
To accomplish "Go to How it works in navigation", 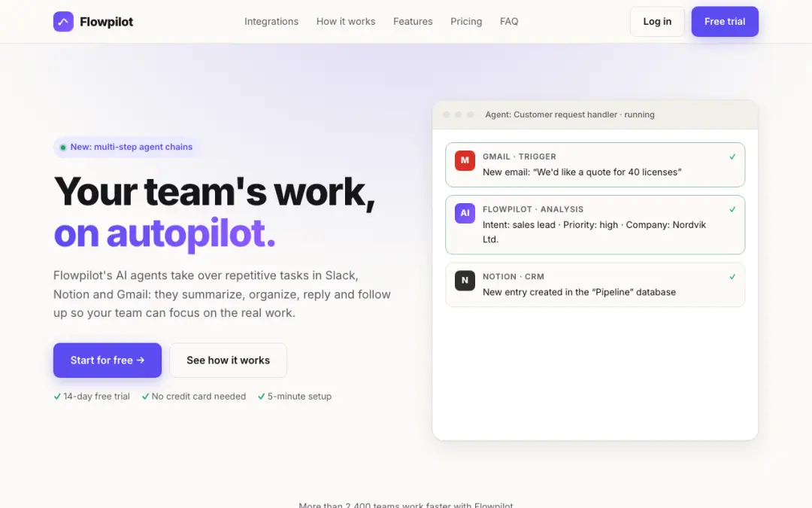I will (346, 22).
